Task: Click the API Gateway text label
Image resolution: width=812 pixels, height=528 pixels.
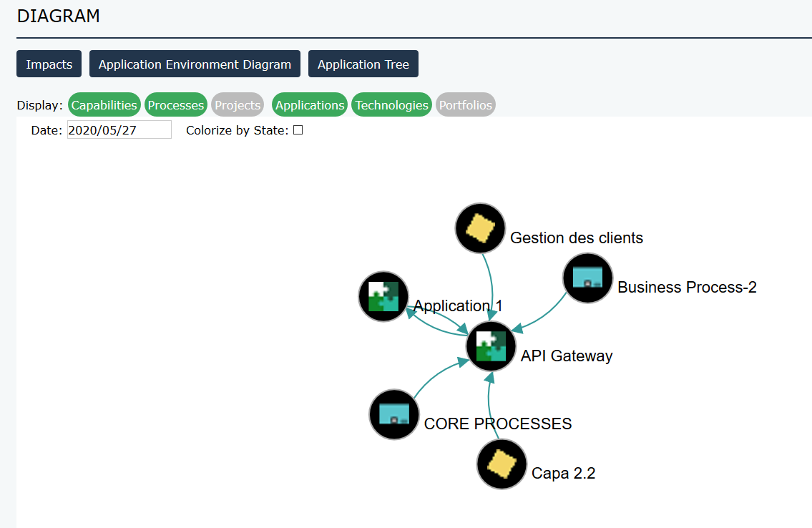Action: click(x=567, y=356)
